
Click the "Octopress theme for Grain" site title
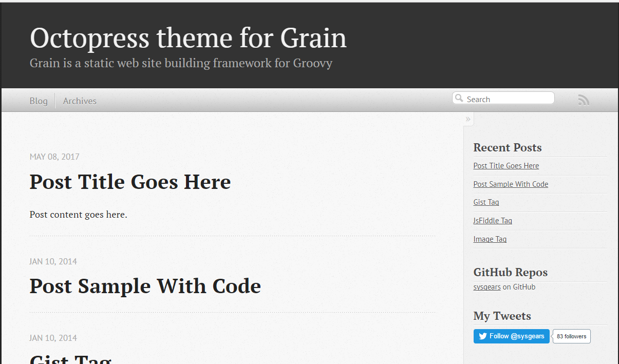pos(188,38)
